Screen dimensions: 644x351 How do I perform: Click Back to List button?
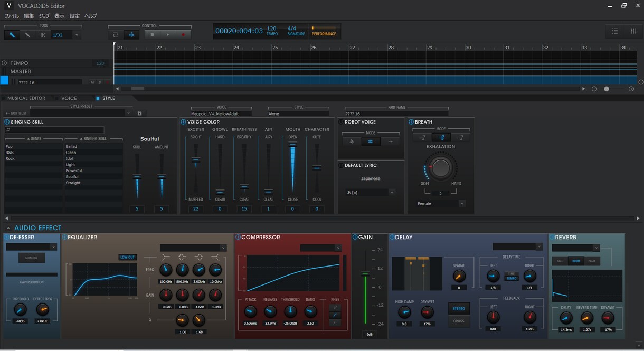(16, 113)
